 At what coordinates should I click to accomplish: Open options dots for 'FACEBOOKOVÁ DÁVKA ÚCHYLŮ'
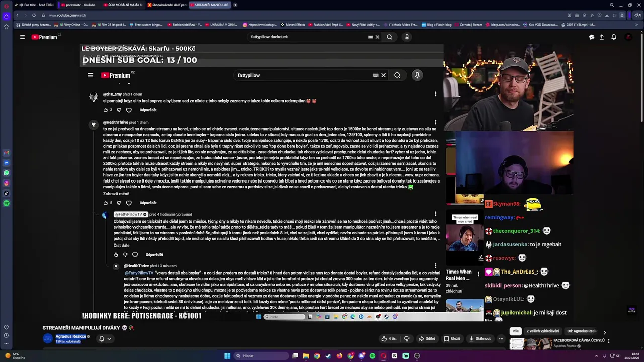609,341
